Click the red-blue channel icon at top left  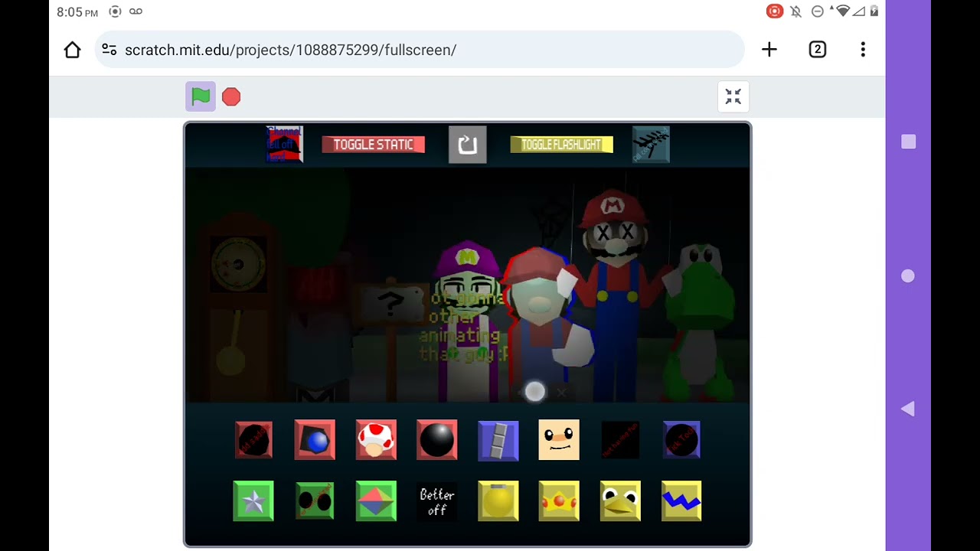(284, 145)
